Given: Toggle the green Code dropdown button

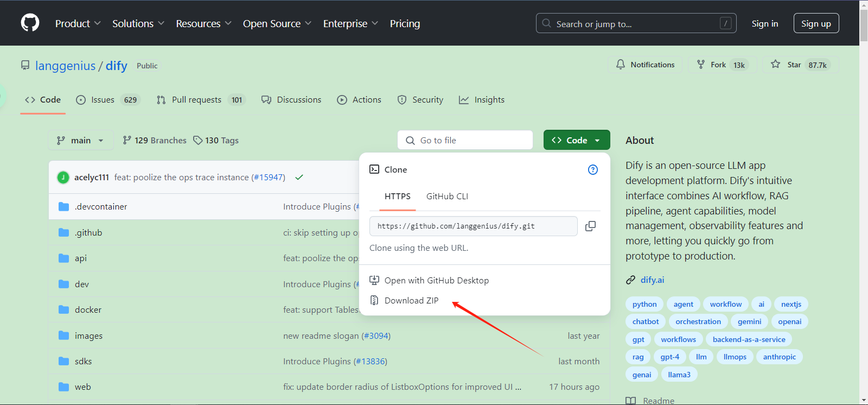Looking at the screenshot, I should (576, 140).
